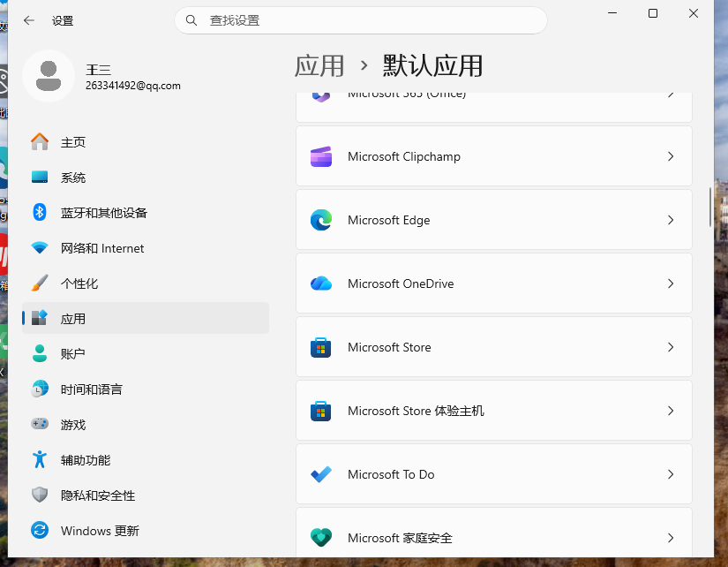
Task: Maximize the Settings window
Action: click(x=653, y=13)
